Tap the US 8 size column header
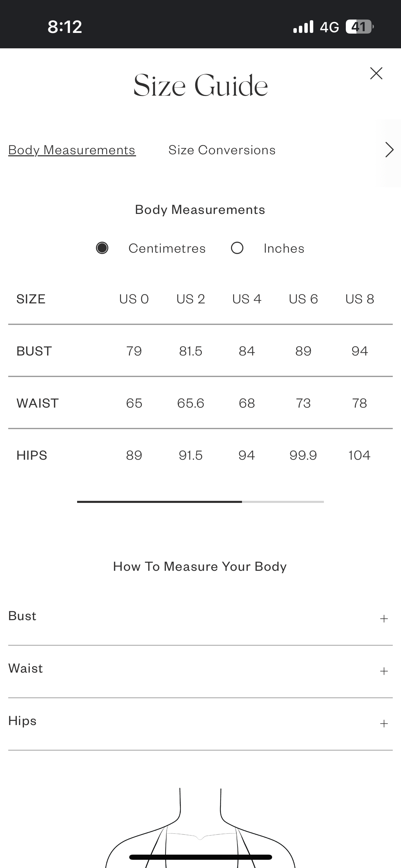The width and height of the screenshot is (401, 868). tap(360, 299)
